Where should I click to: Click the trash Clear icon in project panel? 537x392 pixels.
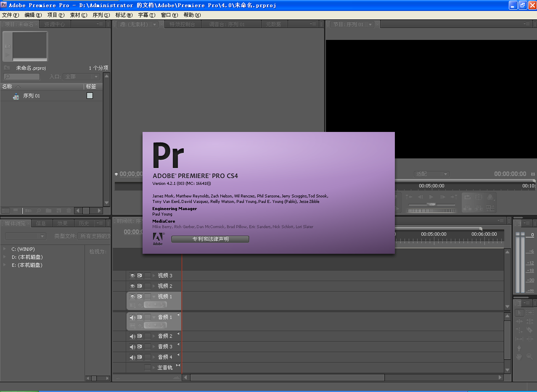(69, 210)
